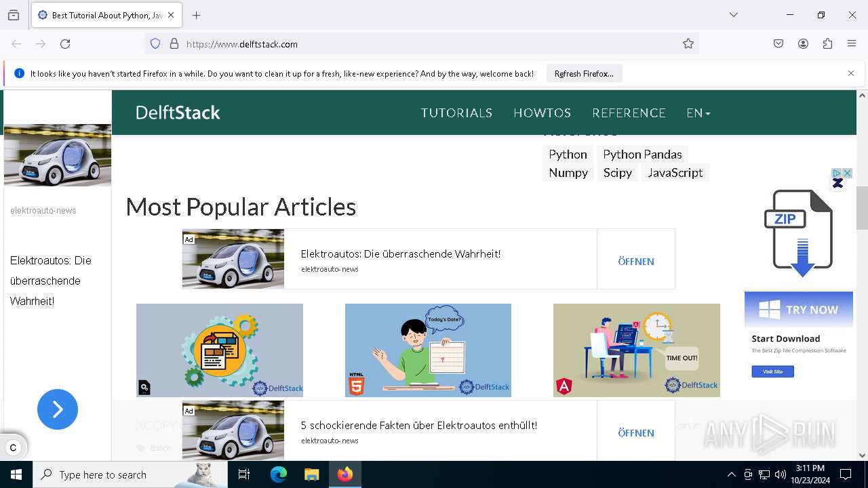The width and height of the screenshot is (868, 488).
Task: Open the network status tray icon
Action: tap(764, 474)
